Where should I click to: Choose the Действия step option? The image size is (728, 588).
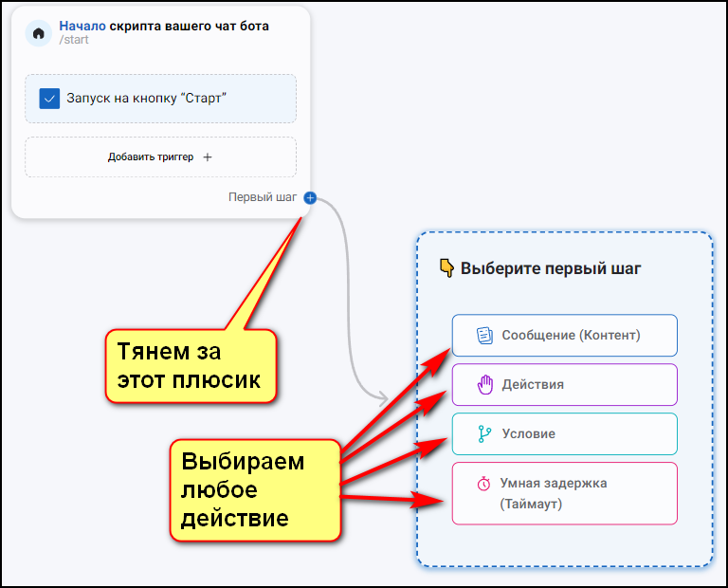565,384
